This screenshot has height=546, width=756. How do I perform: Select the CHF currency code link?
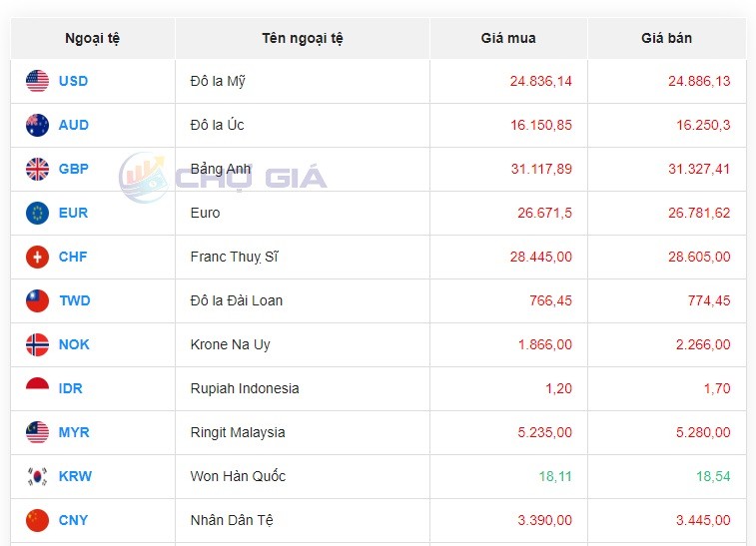[73, 257]
